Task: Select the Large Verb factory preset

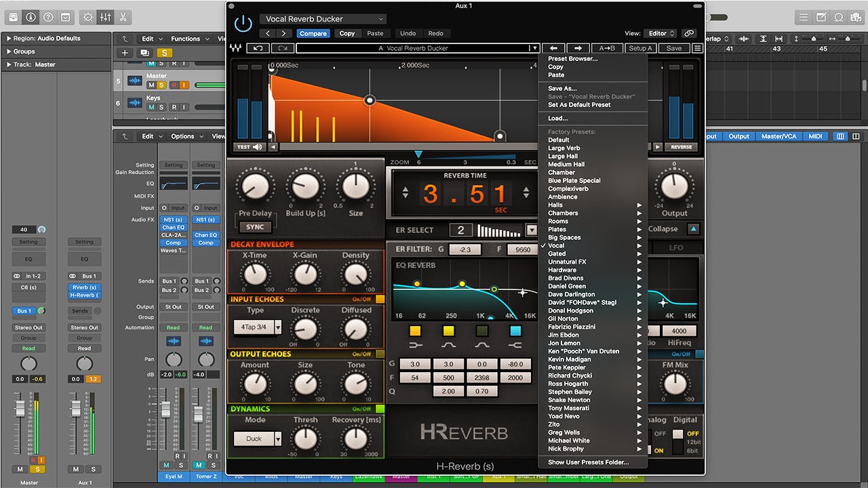Action: tap(563, 148)
